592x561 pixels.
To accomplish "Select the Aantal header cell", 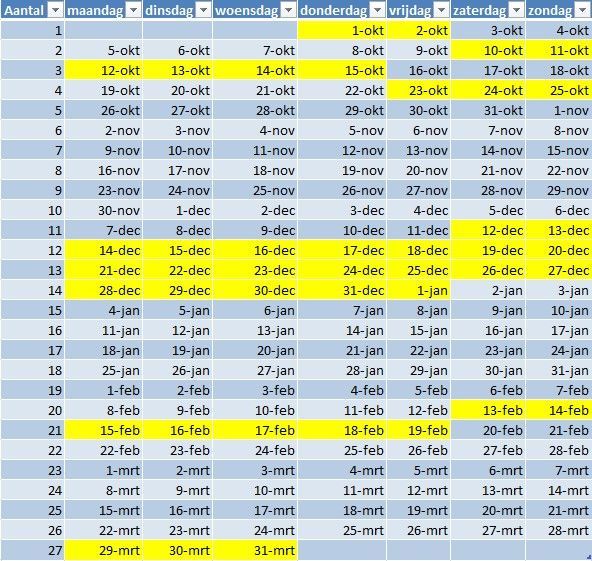I will (x=32, y=11).
